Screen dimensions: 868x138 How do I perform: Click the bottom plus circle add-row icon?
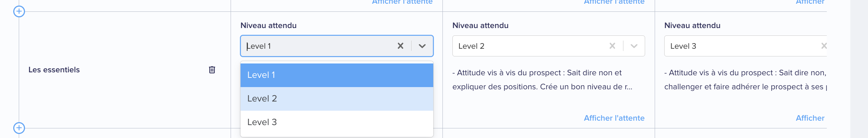(19, 128)
